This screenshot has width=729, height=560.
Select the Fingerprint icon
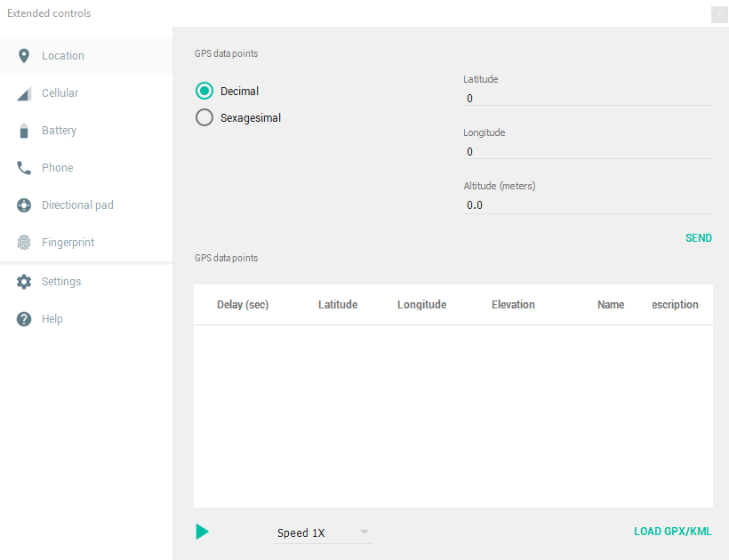coord(24,243)
